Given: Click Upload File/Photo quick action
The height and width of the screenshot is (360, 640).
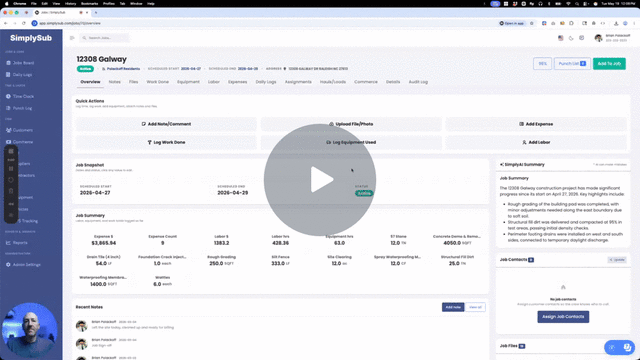Looking at the screenshot, I should tap(351, 124).
